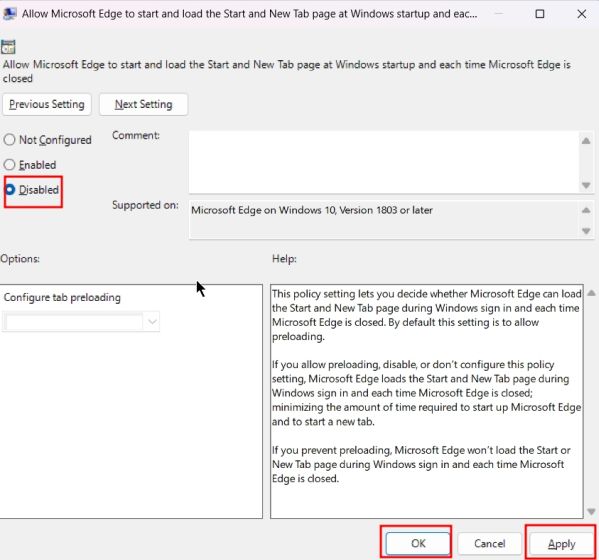The width and height of the screenshot is (599, 560).
Task: Click the 'Configure tab preloading' label
Action: pos(62,297)
